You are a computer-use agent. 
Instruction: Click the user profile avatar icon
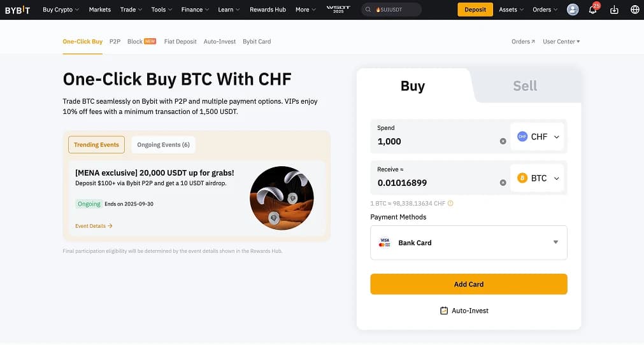click(x=573, y=10)
